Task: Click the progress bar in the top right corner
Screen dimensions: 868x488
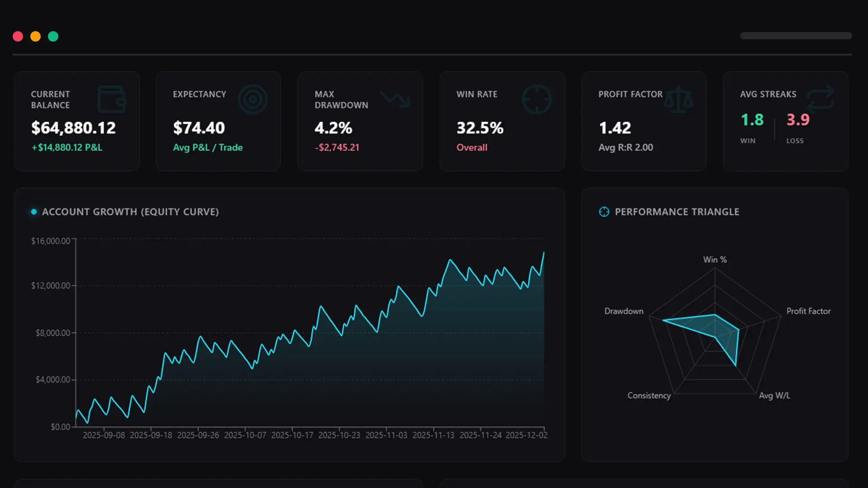Action: [x=796, y=36]
